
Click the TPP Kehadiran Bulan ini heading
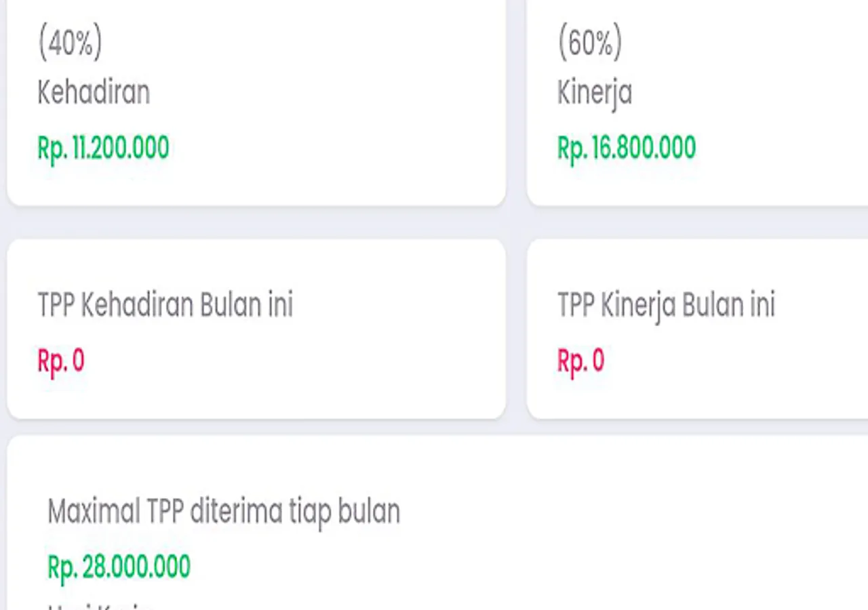[165, 305]
